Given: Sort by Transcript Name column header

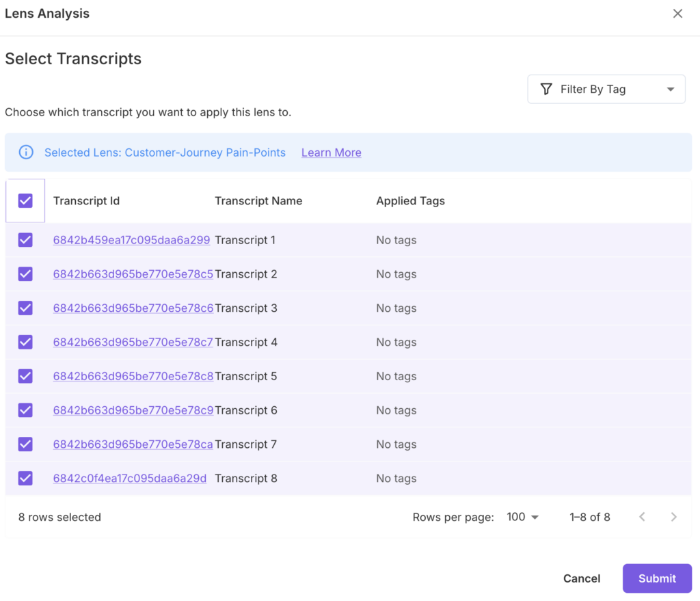Looking at the screenshot, I should [258, 201].
